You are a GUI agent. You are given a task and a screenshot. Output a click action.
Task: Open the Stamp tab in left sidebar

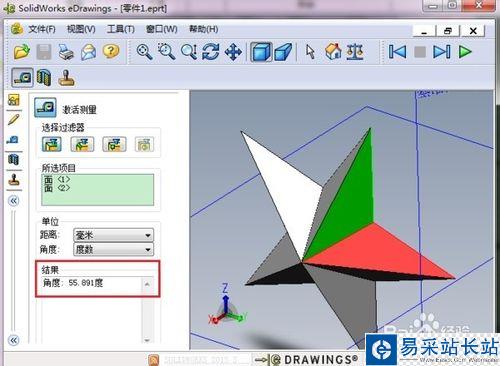click(14, 179)
